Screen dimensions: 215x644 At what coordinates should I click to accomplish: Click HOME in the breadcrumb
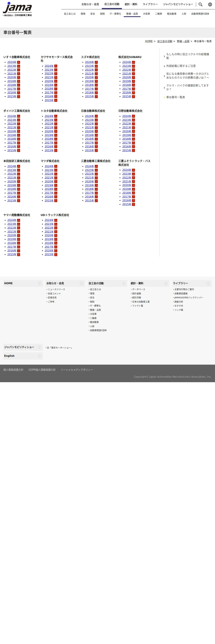click(x=149, y=41)
